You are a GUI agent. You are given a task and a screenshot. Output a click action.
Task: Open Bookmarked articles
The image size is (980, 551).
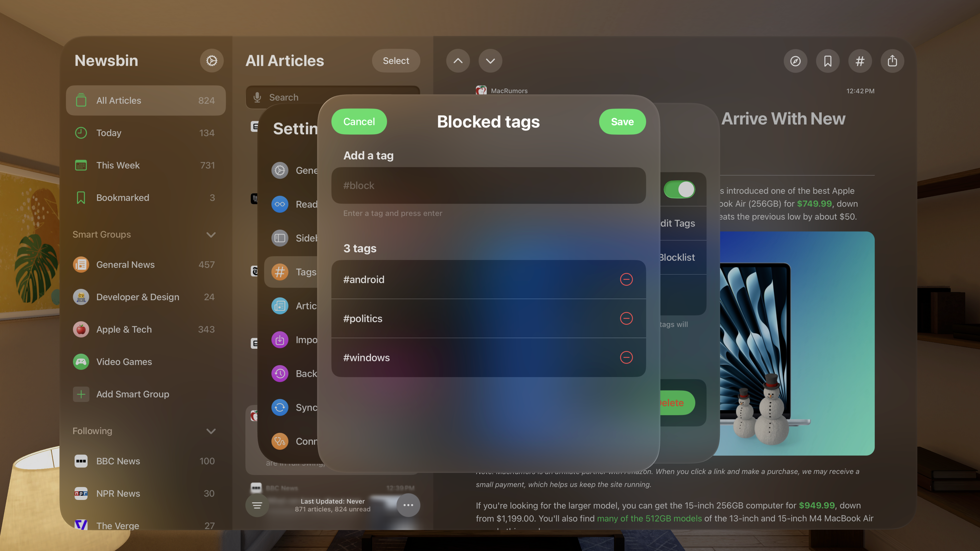[146, 198]
